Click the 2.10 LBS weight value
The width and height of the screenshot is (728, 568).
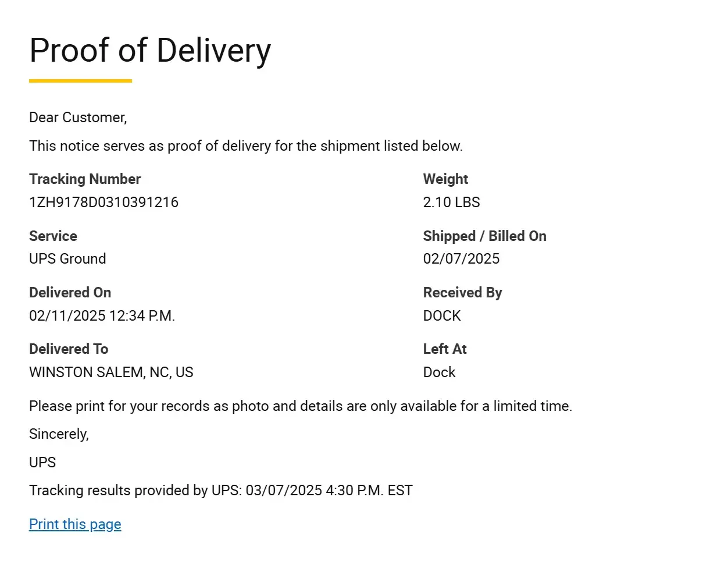coord(451,203)
